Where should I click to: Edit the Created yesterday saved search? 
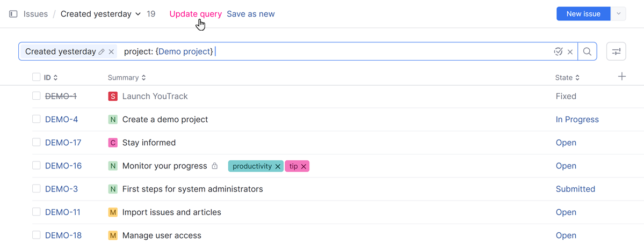coord(102,51)
